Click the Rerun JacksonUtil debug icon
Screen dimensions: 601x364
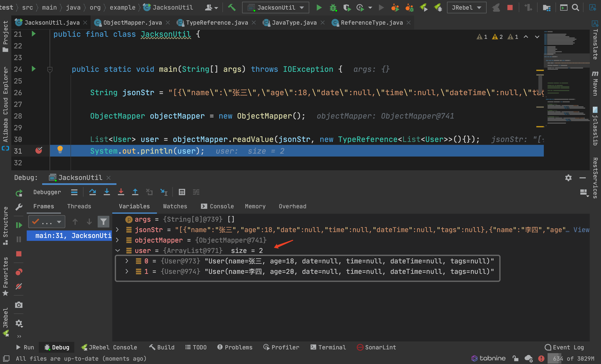pos(19,193)
